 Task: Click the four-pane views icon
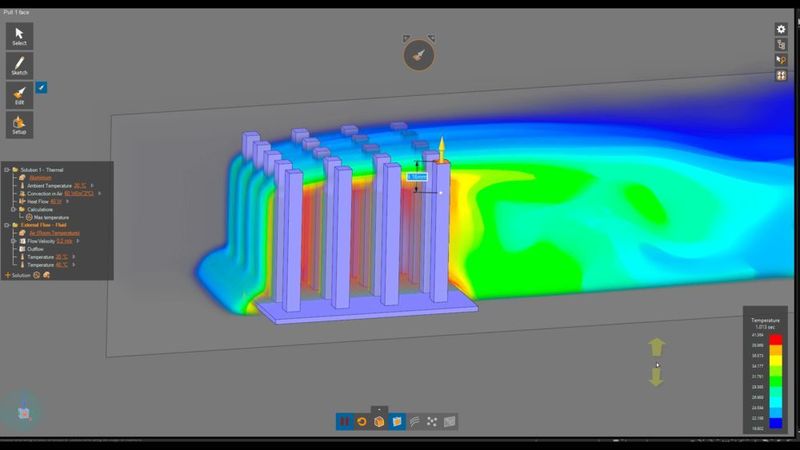tap(781, 76)
